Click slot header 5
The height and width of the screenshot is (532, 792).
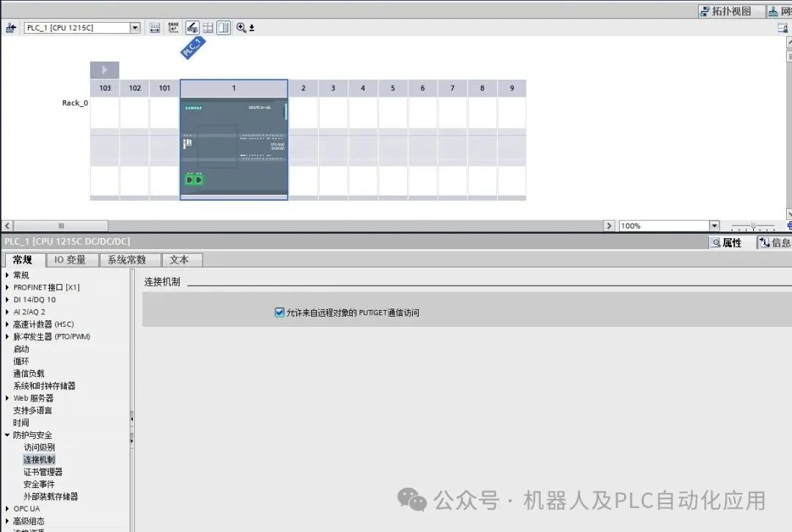tap(392, 88)
